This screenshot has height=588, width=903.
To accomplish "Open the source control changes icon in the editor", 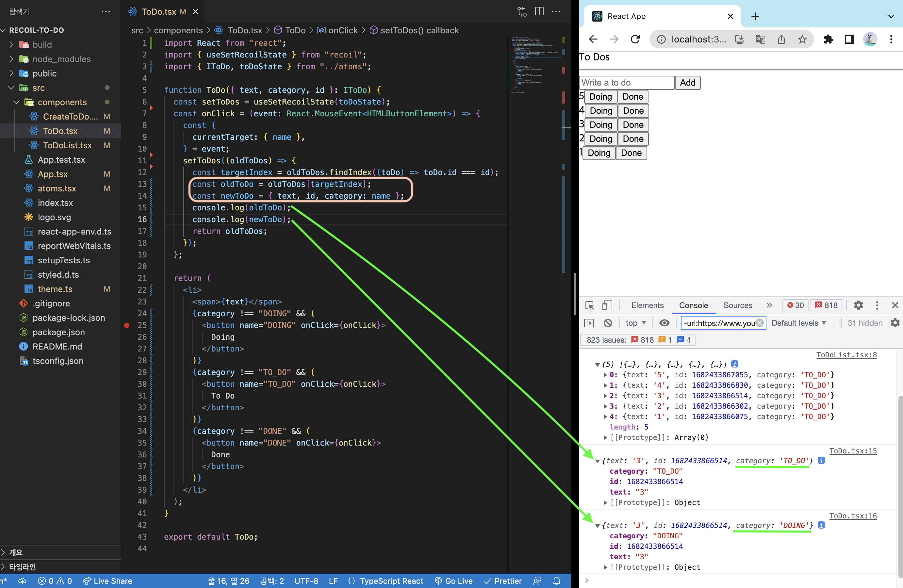I will pos(522,11).
